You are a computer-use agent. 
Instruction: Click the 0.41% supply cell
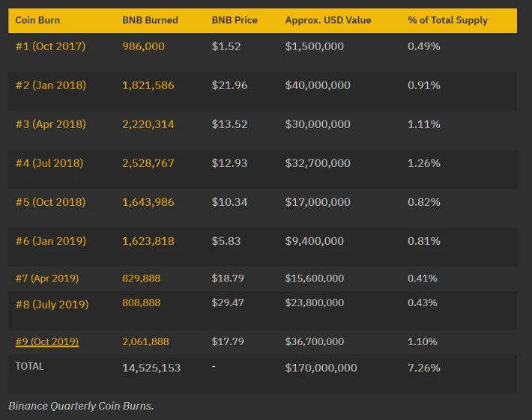(x=422, y=279)
